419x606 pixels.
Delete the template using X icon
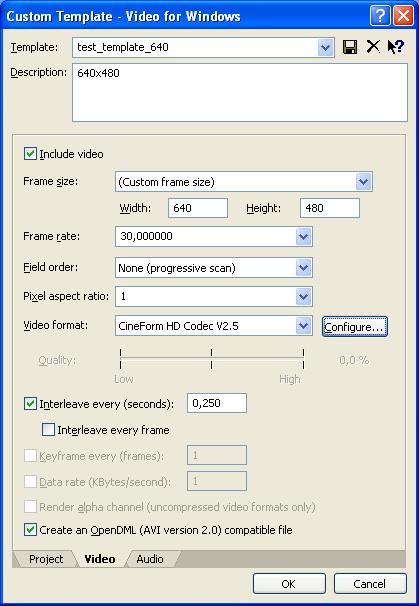[x=373, y=47]
